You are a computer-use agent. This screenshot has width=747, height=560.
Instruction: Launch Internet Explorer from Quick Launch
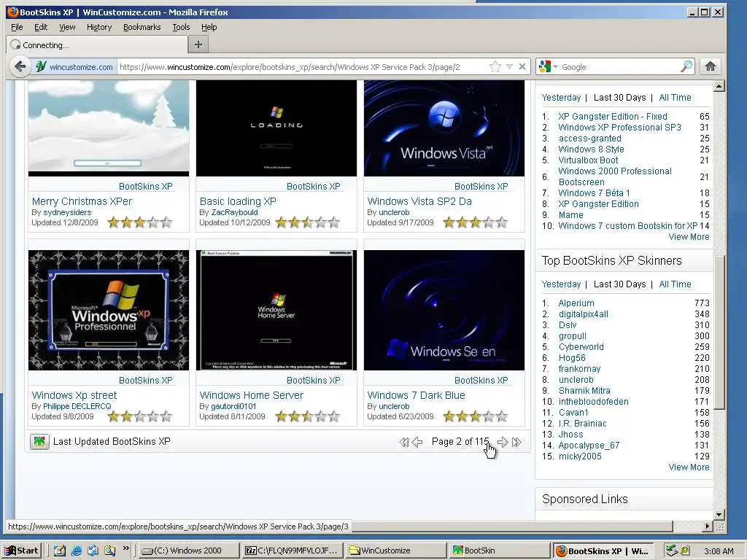click(x=76, y=551)
